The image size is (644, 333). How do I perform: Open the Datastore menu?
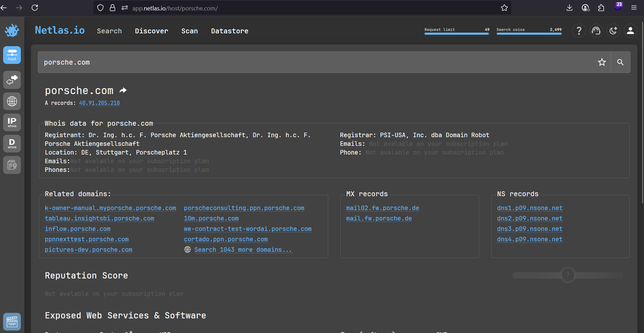[229, 31]
